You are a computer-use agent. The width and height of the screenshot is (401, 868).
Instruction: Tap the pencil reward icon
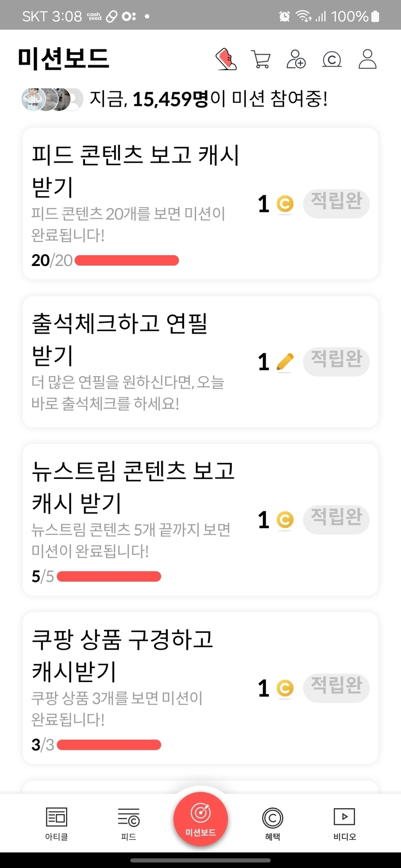pyautogui.click(x=285, y=362)
